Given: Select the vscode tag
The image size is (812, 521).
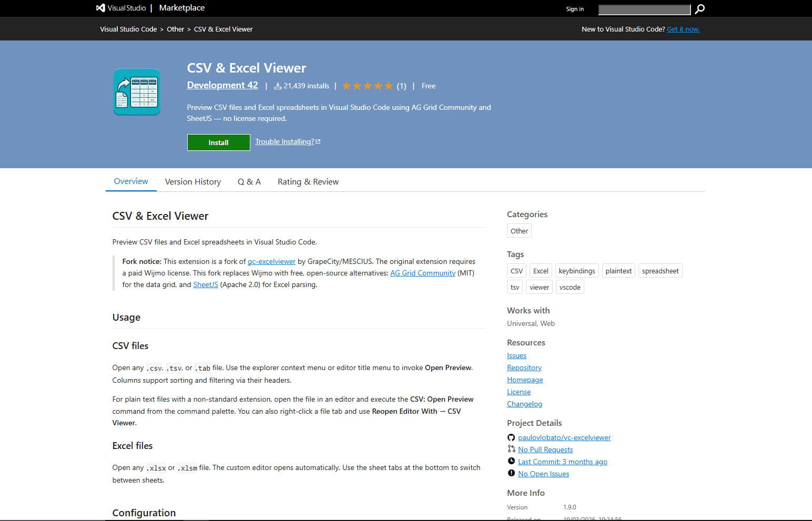Looking at the screenshot, I should tap(570, 287).
